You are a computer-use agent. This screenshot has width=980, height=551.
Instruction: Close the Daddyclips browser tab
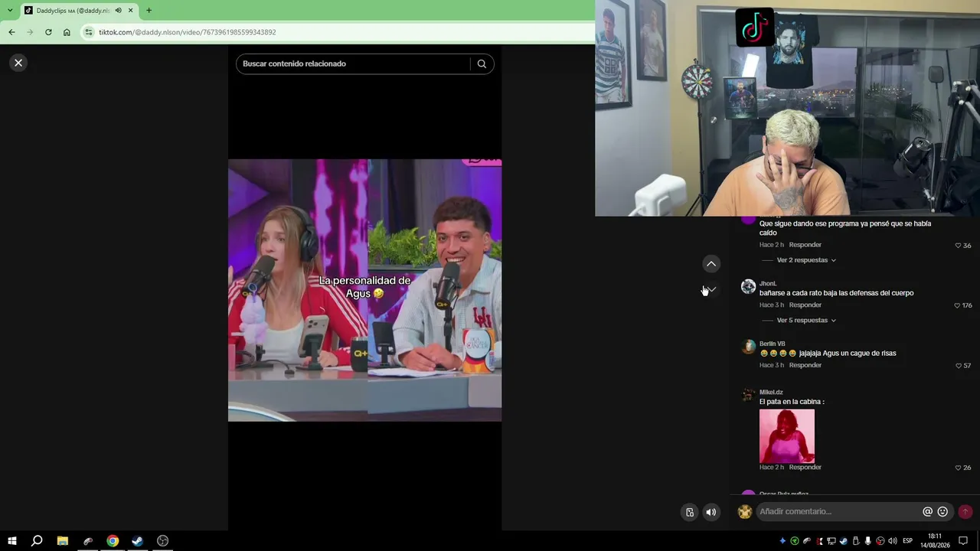pos(130,11)
